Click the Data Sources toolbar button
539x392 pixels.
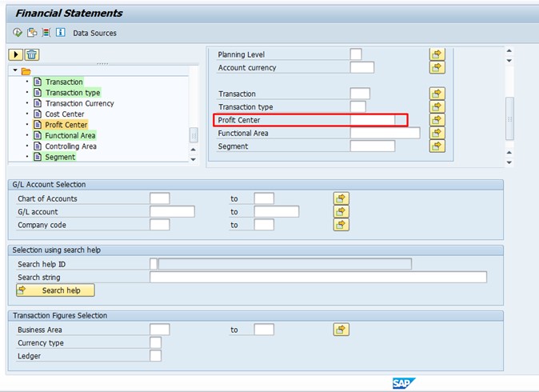point(94,33)
